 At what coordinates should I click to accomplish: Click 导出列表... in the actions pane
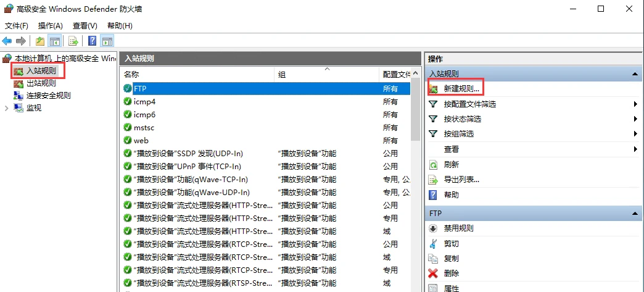[x=461, y=180]
